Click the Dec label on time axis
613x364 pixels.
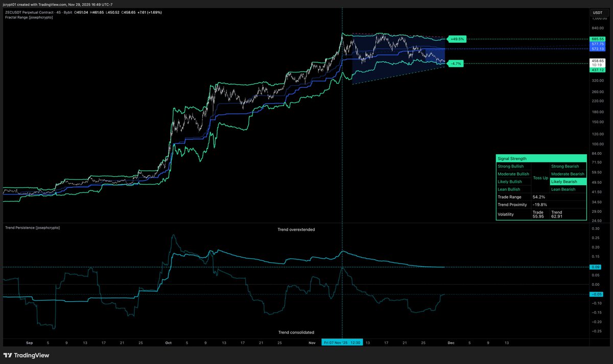coord(451,343)
